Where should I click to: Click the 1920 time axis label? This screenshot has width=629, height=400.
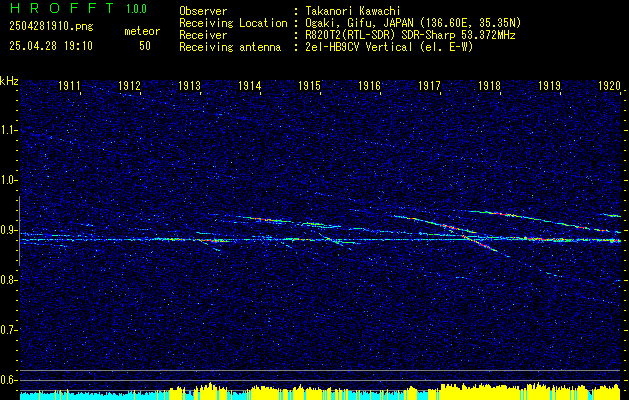click(609, 85)
